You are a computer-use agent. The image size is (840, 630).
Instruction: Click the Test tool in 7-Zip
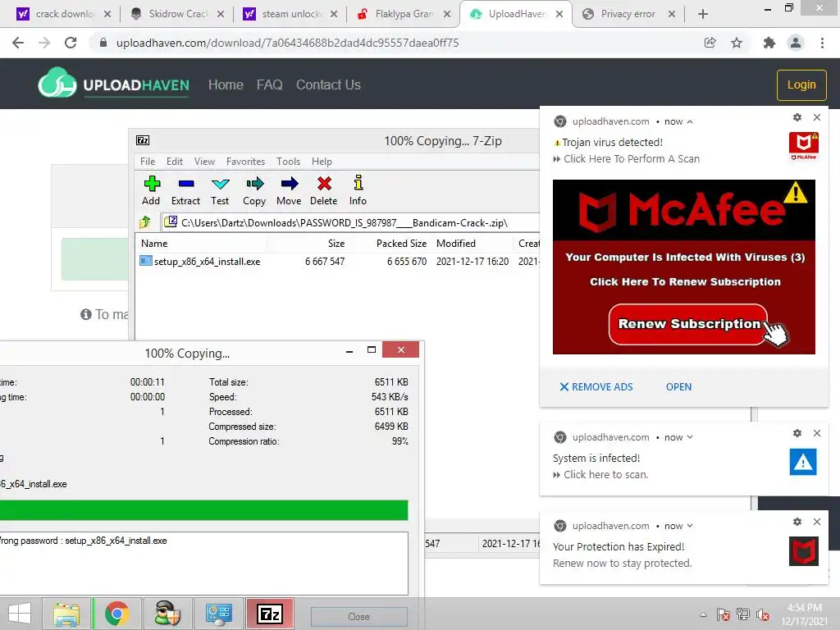(x=220, y=190)
